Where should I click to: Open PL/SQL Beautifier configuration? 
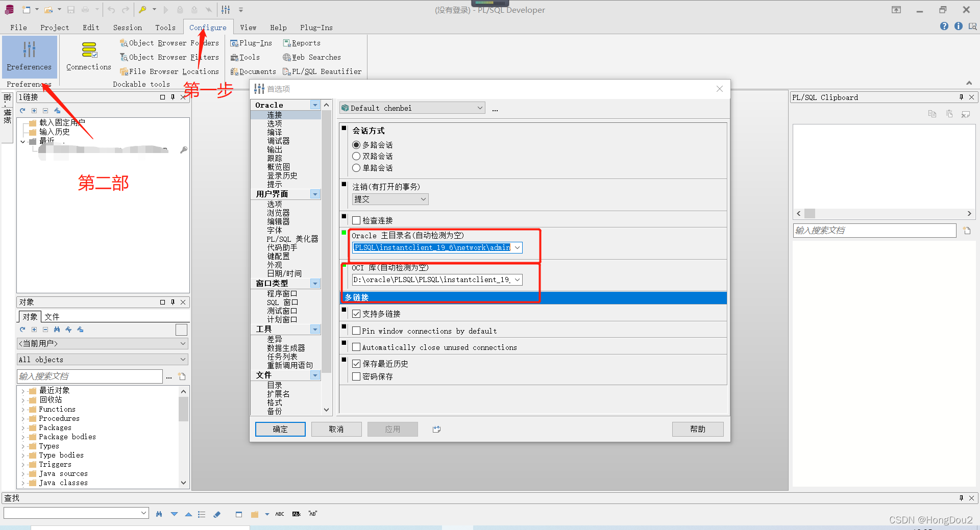pos(322,72)
